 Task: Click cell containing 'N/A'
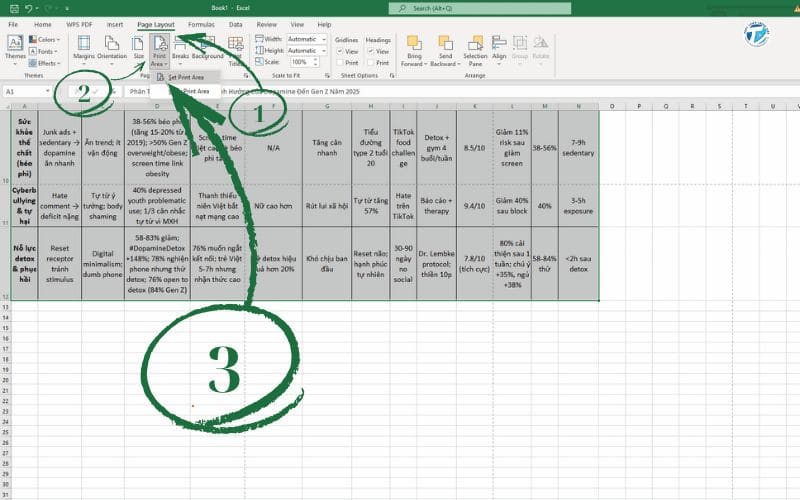[273, 147]
